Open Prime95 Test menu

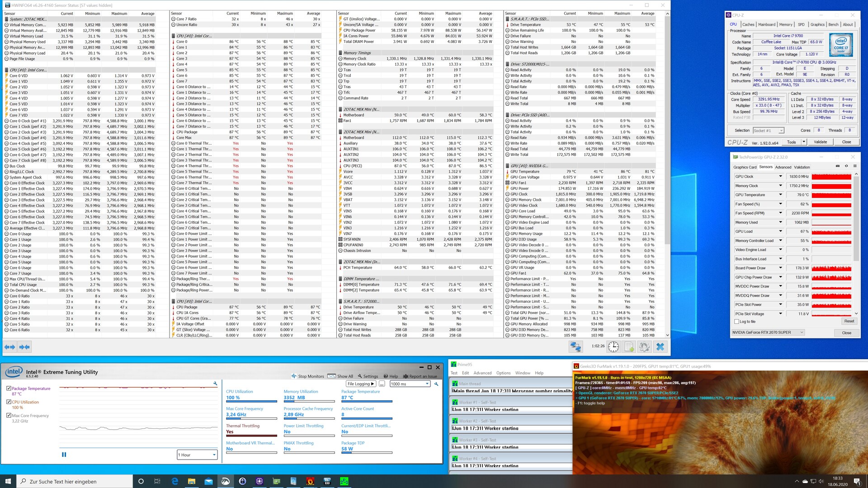pyautogui.click(x=454, y=373)
